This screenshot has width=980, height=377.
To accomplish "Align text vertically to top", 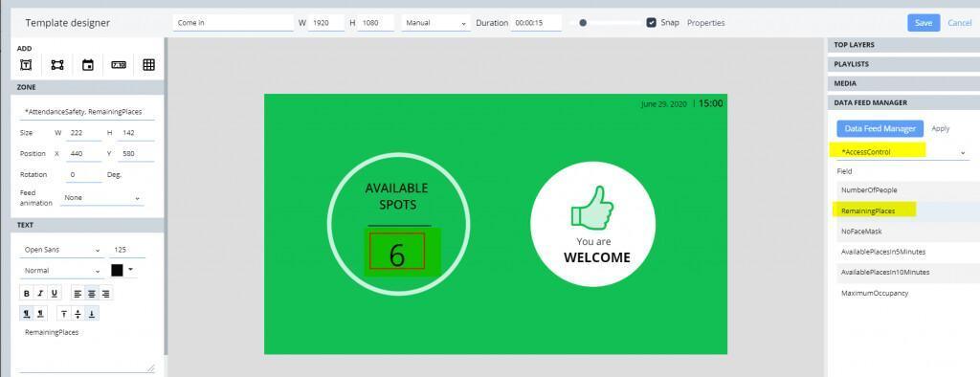I will click(64, 314).
